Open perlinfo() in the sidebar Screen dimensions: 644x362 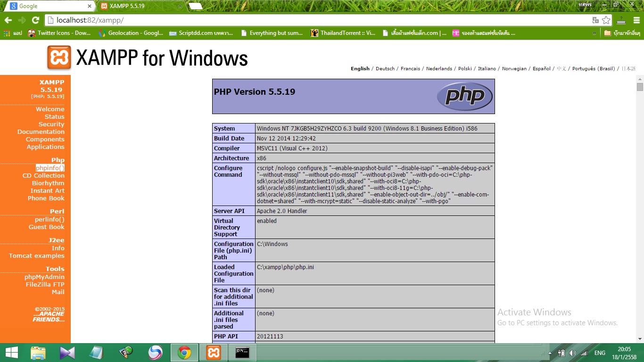pyautogui.click(x=50, y=219)
